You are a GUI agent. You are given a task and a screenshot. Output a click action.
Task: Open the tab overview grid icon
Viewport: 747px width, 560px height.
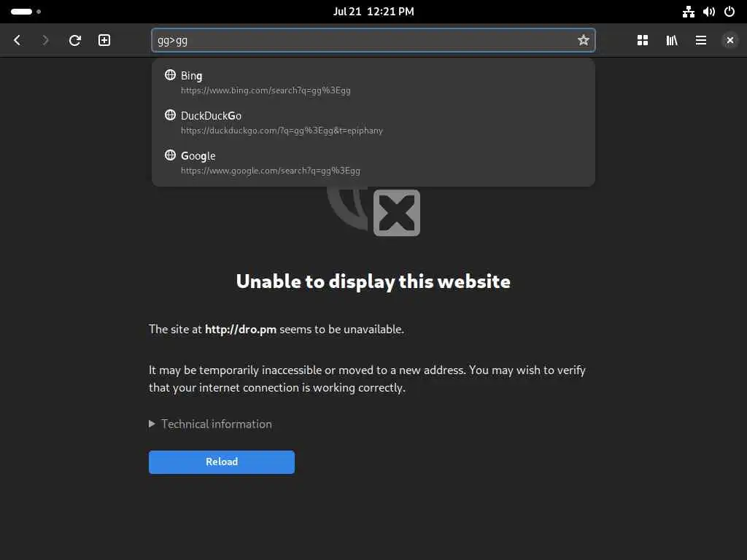click(643, 41)
